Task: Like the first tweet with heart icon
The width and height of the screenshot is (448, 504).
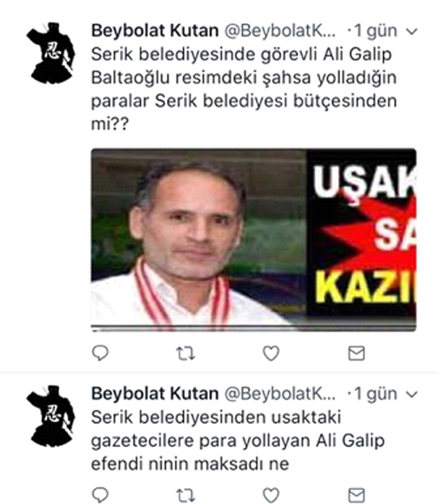Action: point(271,353)
